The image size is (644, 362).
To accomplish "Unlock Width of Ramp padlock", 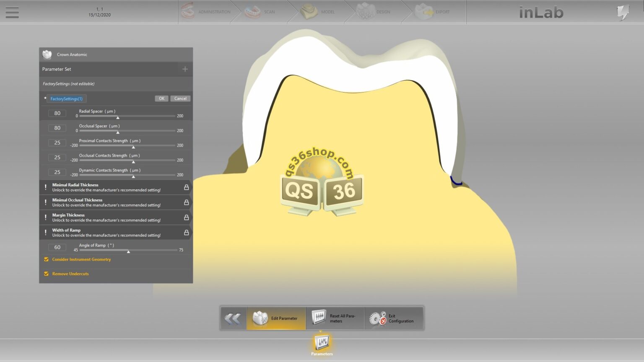I will point(186,233).
